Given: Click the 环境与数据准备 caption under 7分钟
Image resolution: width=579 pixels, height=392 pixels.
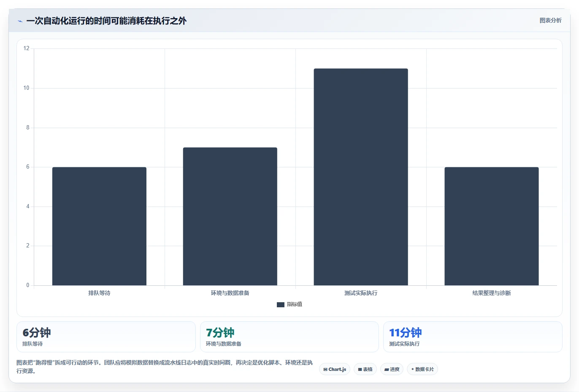Looking at the screenshot, I should point(224,344).
